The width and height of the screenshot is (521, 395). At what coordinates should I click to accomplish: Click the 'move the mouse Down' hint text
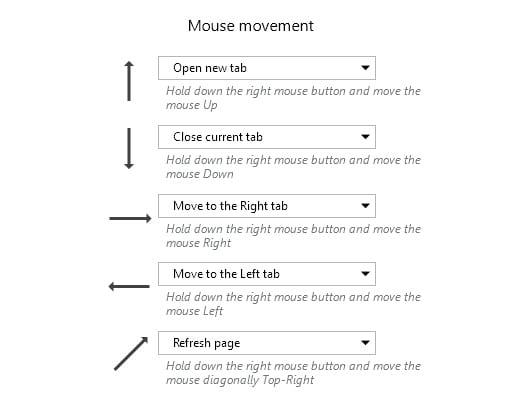pos(293,167)
